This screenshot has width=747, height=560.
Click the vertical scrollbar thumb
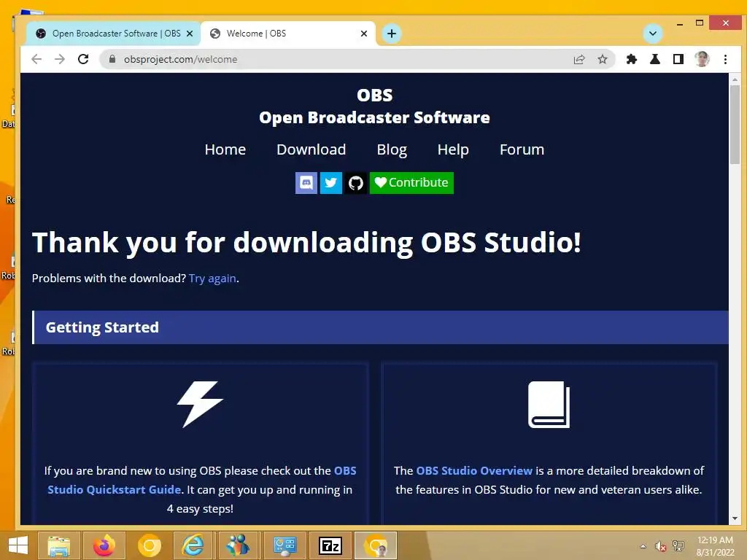pos(735,124)
